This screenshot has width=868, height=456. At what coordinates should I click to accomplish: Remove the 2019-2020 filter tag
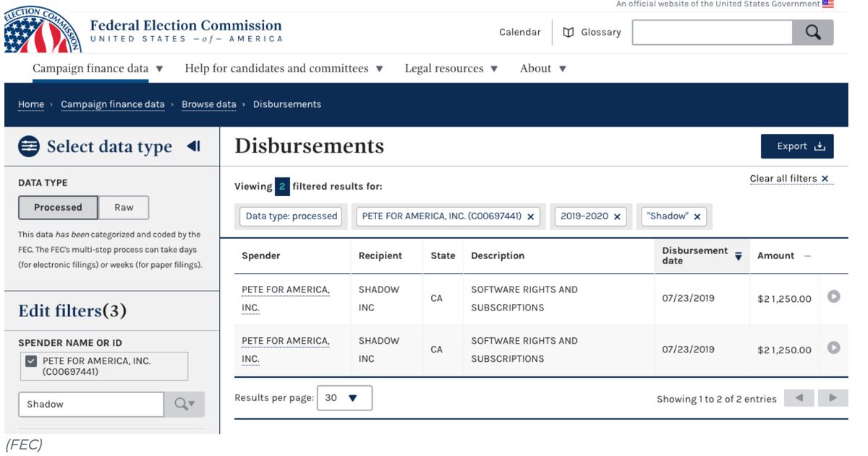617,216
